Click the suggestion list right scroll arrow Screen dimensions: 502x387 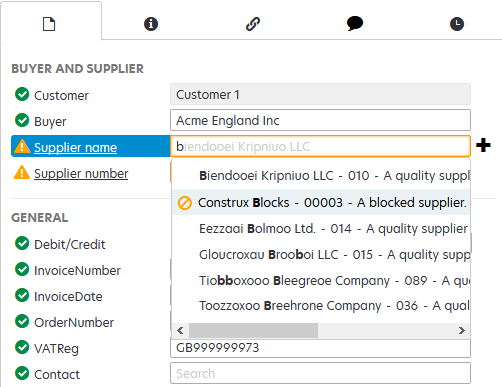coord(462,330)
